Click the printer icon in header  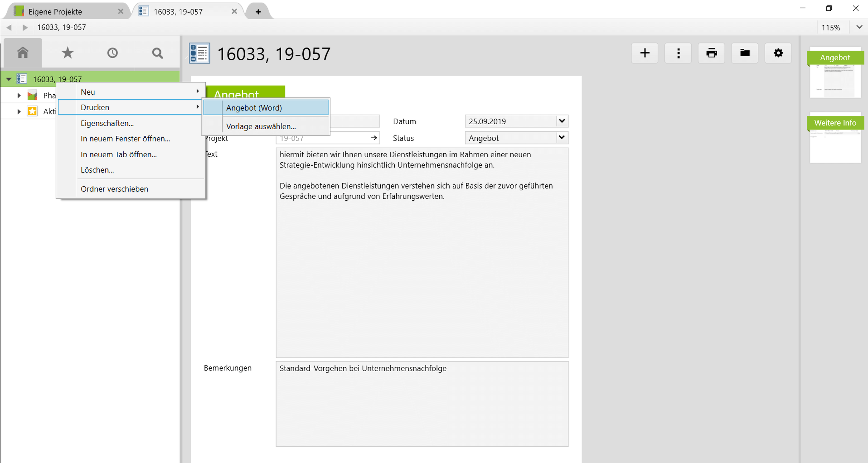pyautogui.click(x=711, y=53)
